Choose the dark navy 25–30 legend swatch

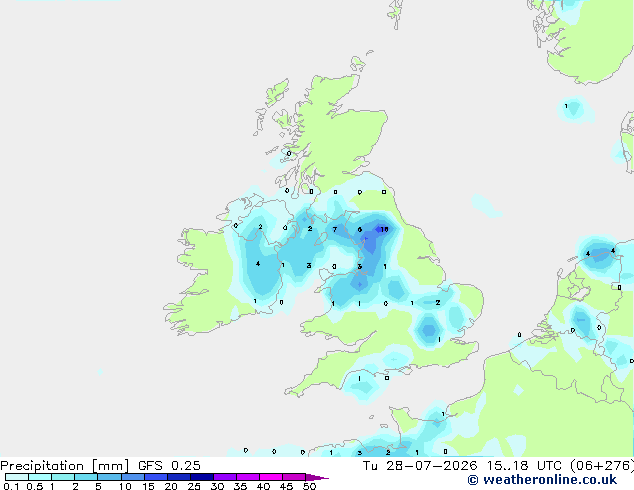pos(202,477)
